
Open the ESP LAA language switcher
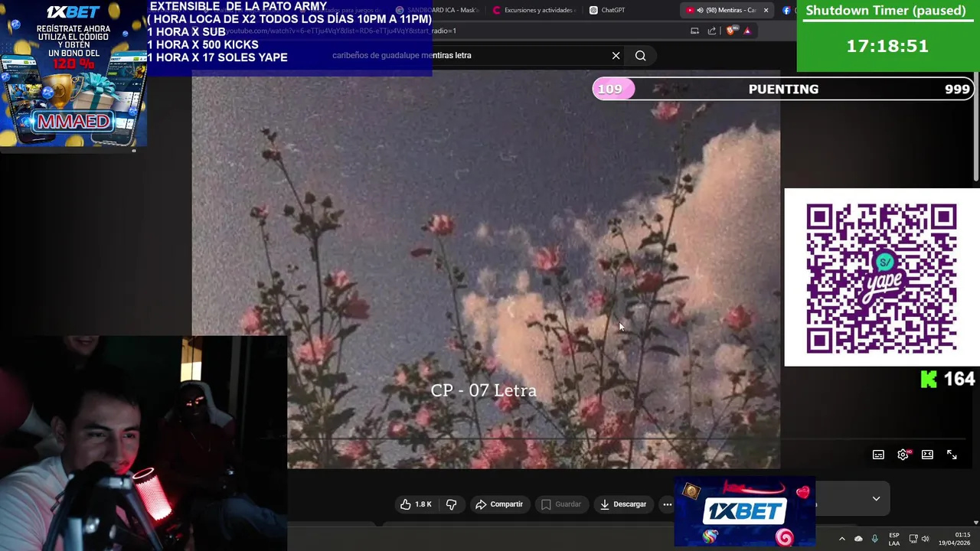coord(894,539)
